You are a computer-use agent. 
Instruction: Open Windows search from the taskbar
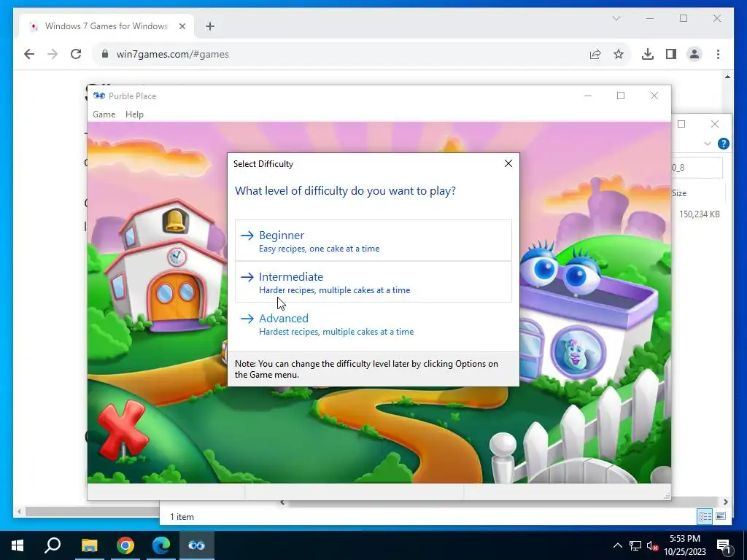tap(53, 545)
